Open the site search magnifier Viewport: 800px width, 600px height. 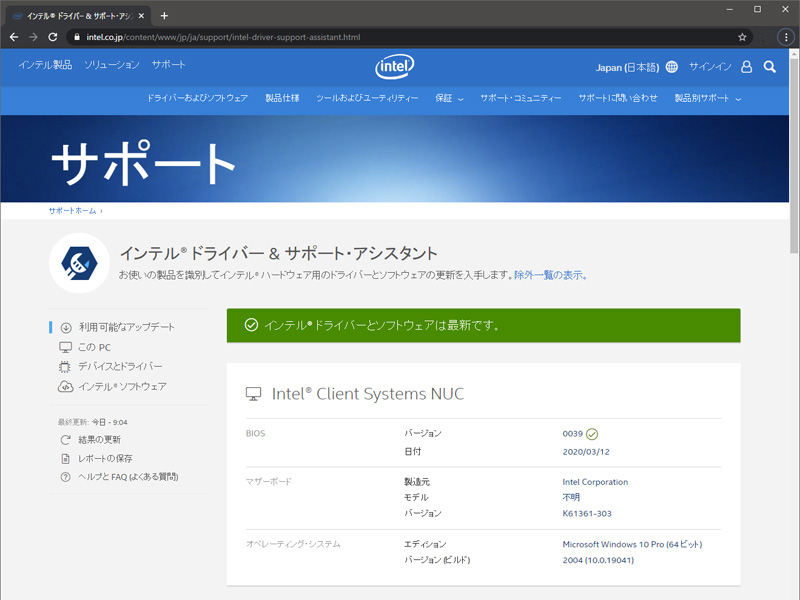point(769,67)
